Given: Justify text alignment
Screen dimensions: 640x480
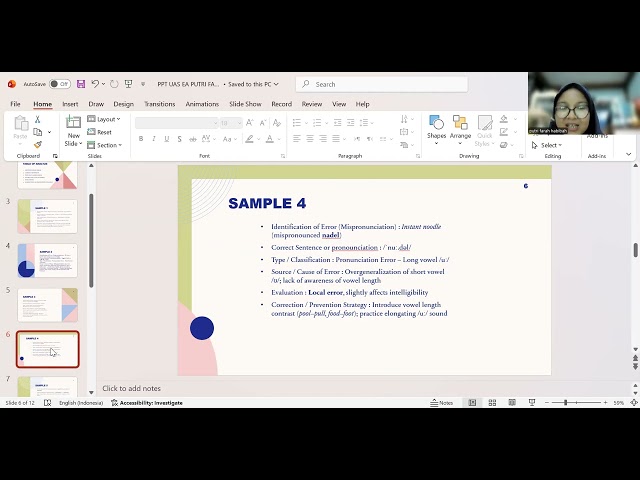Looking at the screenshot, I should [x=336, y=139].
